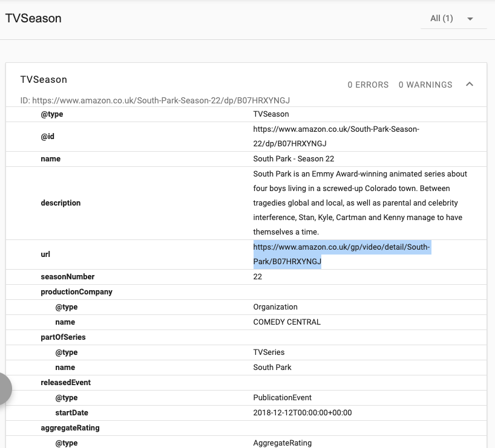Collapse the TVSeason card using the chevron

pyautogui.click(x=470, y=85)
